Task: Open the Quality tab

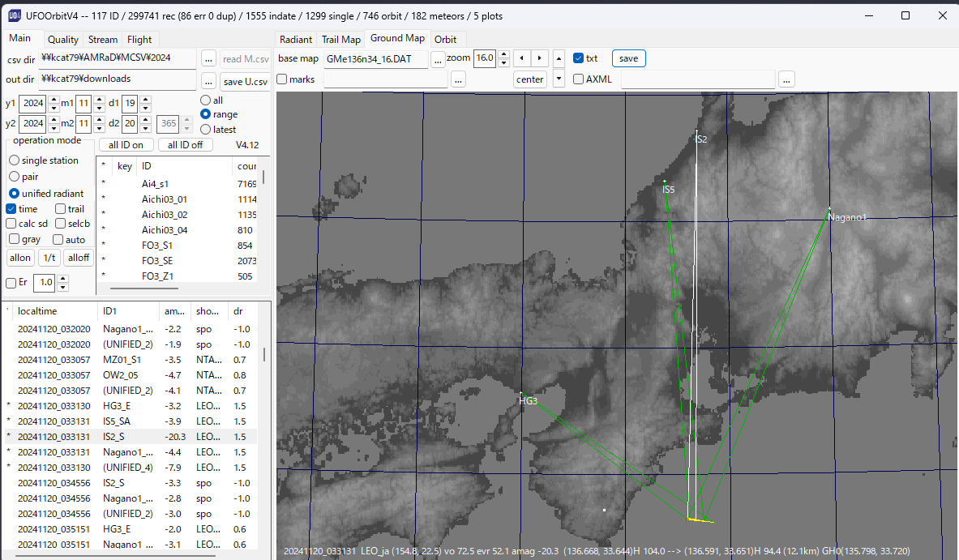Action: click(x=62, y=39)
